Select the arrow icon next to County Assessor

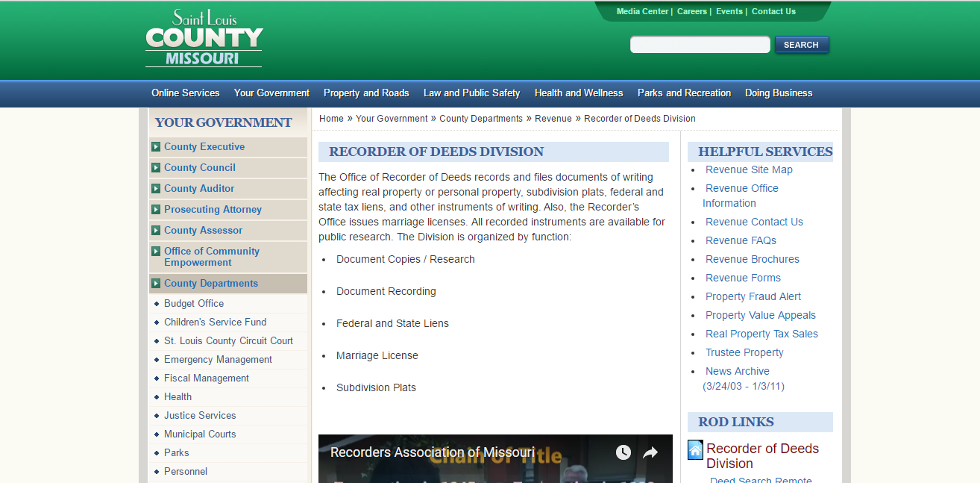[x=155, y=230]
